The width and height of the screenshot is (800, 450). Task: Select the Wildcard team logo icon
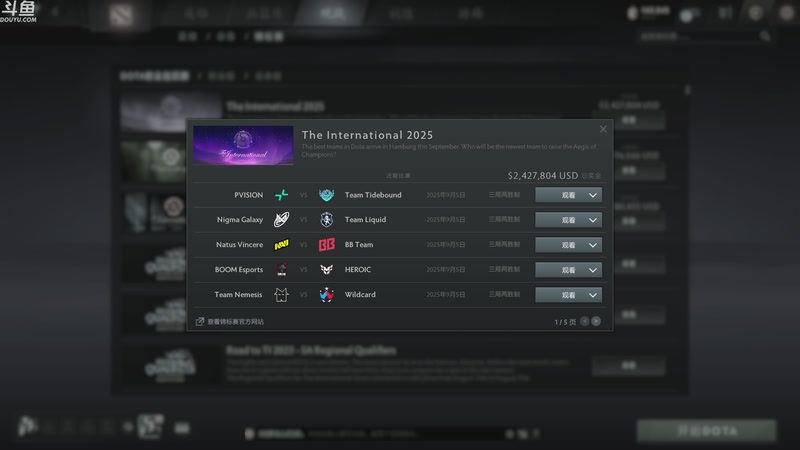point(327,294)
